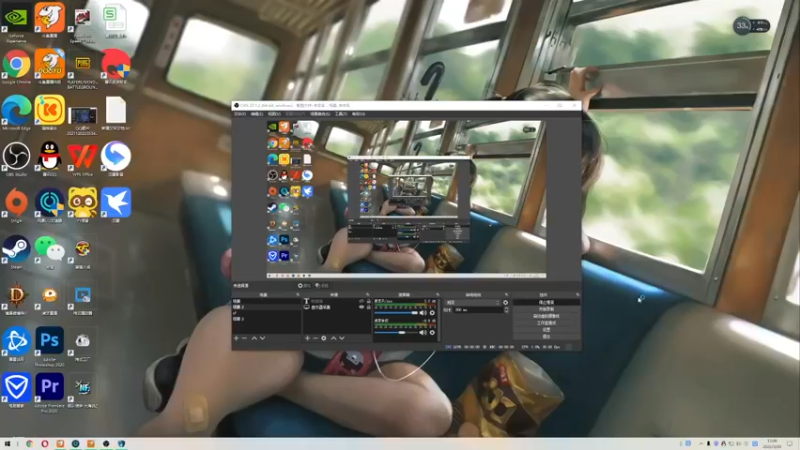Add a new scene with the plus icon
The width and height of the screenshot is (800, 450).
click(x=236, y=338)
